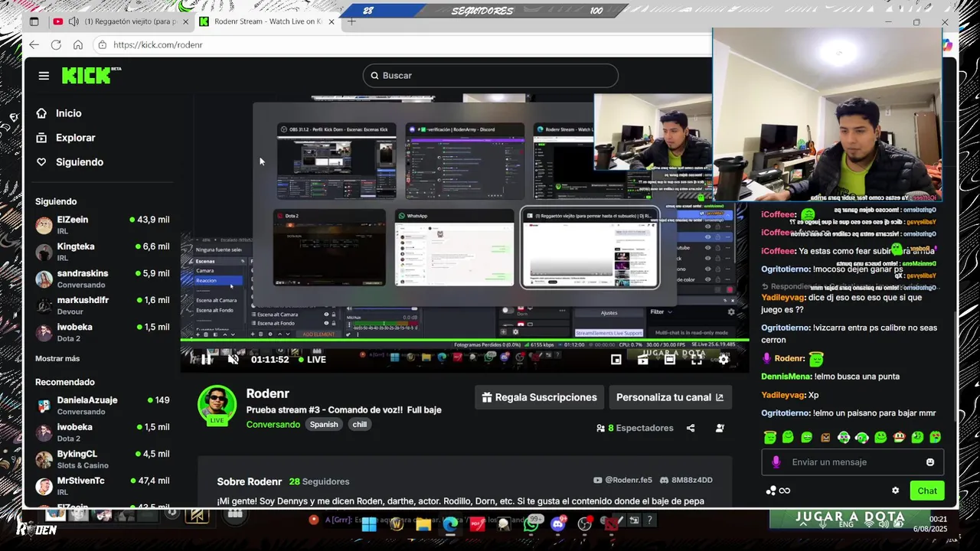The width and height of the screenshot is (980, 551).
Task: Select the Spanish tag
Action: coord(324,425)
